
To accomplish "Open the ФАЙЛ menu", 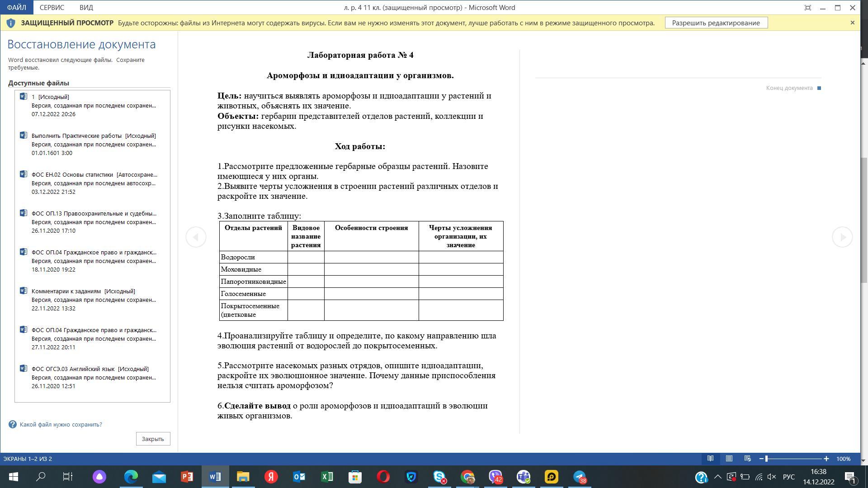I will click(x=16, y=8).
